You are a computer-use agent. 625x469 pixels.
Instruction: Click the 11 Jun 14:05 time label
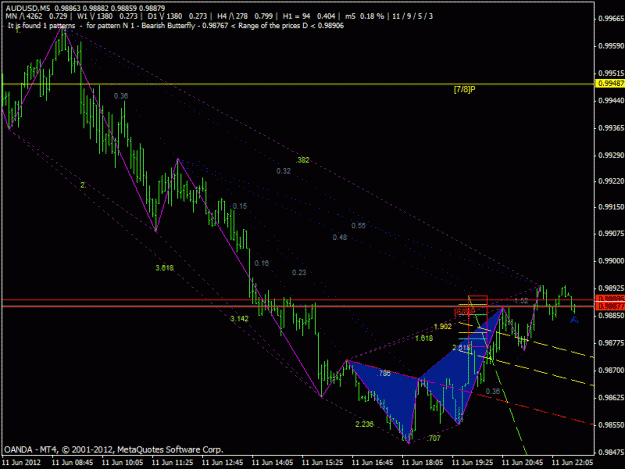273,462
